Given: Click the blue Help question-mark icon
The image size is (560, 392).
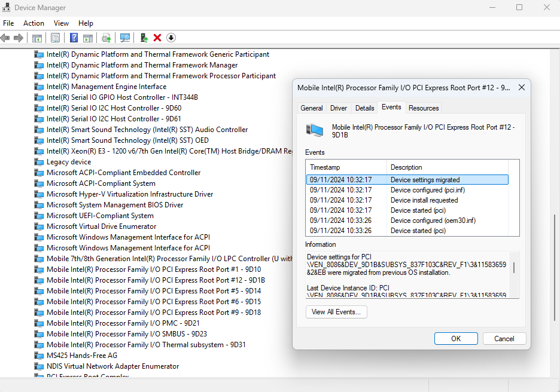Looking at the screenshot, I should click(x=74, y=38).
